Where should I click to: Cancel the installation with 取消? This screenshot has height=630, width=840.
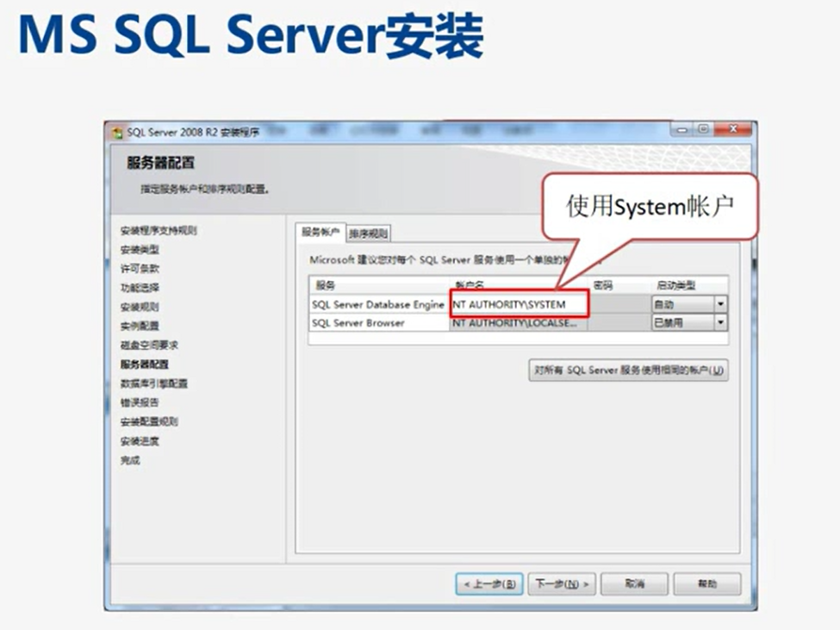pos(634,584)
